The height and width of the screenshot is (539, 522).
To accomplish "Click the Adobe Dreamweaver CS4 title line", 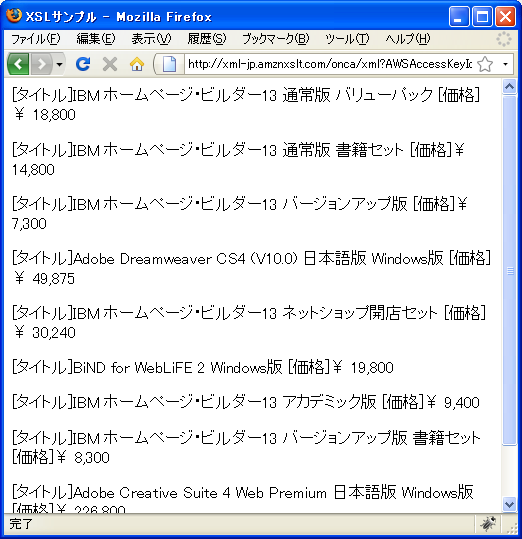I will [251, 258].
